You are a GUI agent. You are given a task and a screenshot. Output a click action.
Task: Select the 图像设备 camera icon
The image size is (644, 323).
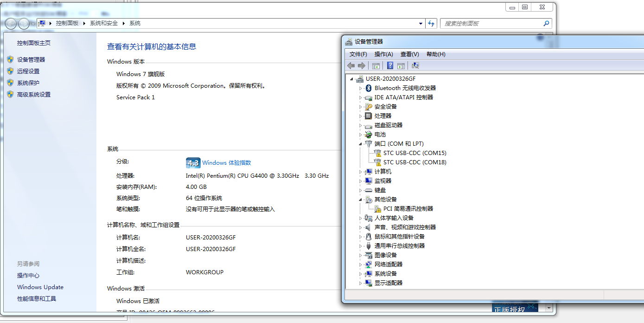click(x=368, y=255)
